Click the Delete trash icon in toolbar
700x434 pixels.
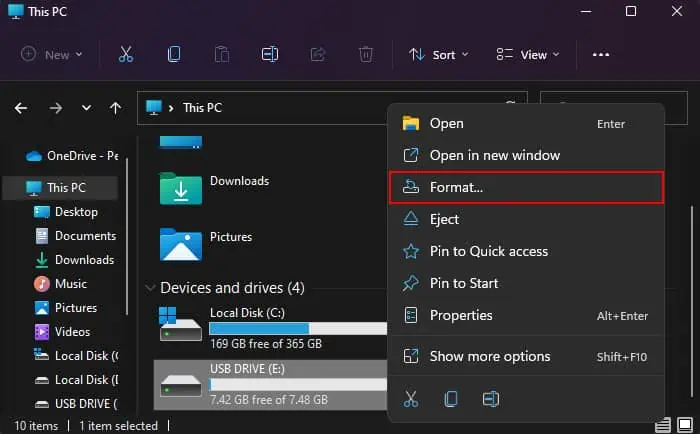pos(366,55)
